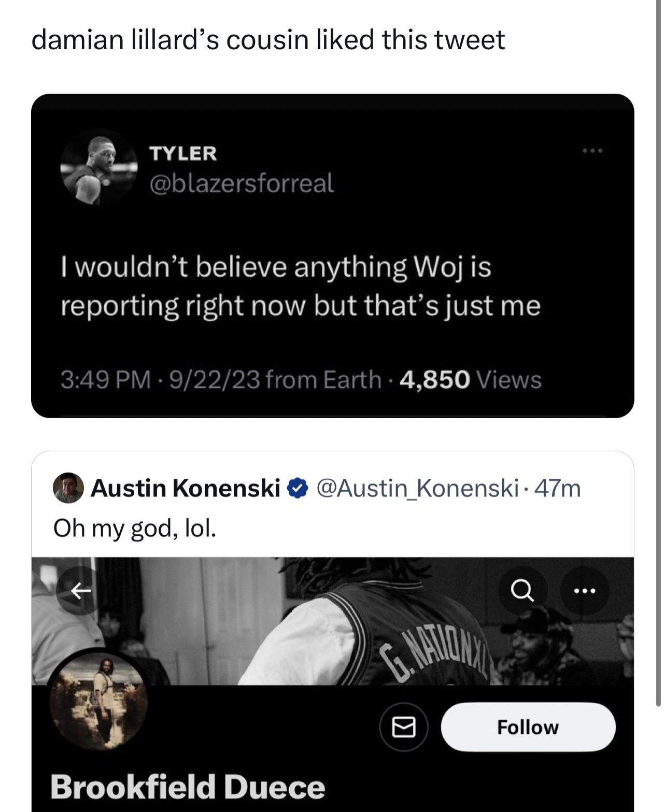Image resolution: width=665 pixels, height=812 pixels.
Task: Open Austin Konenski's avatar
Action: (68, 488)
